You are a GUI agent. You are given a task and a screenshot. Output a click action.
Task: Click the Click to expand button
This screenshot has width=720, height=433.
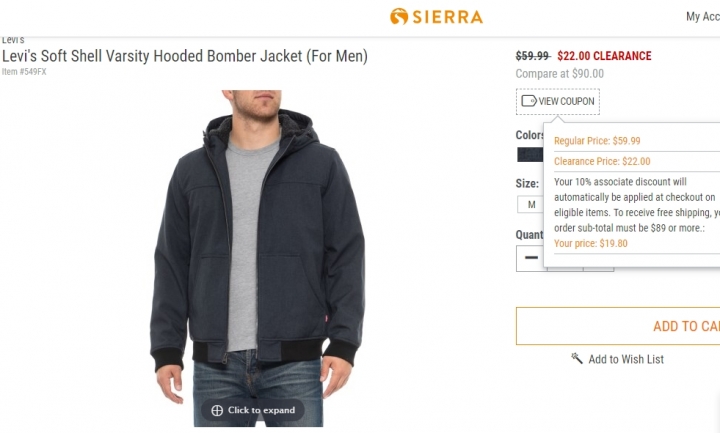253,410
